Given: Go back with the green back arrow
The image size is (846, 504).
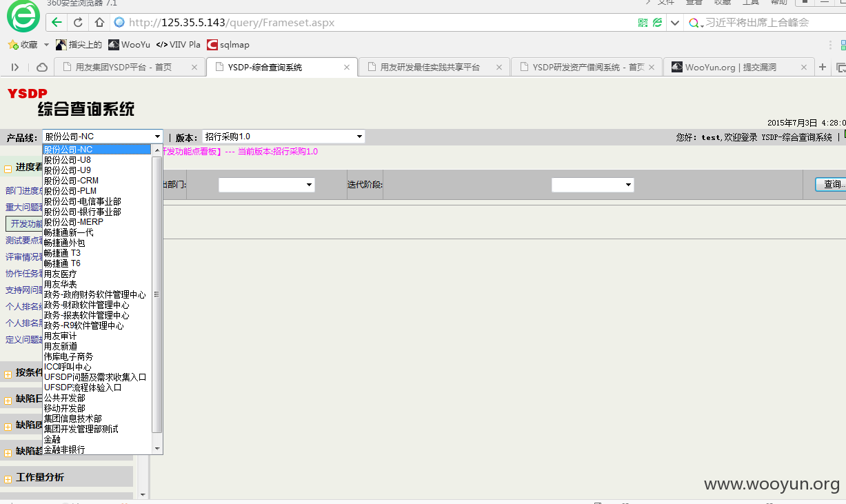Looking at the screenshot, I should [57, 22].
